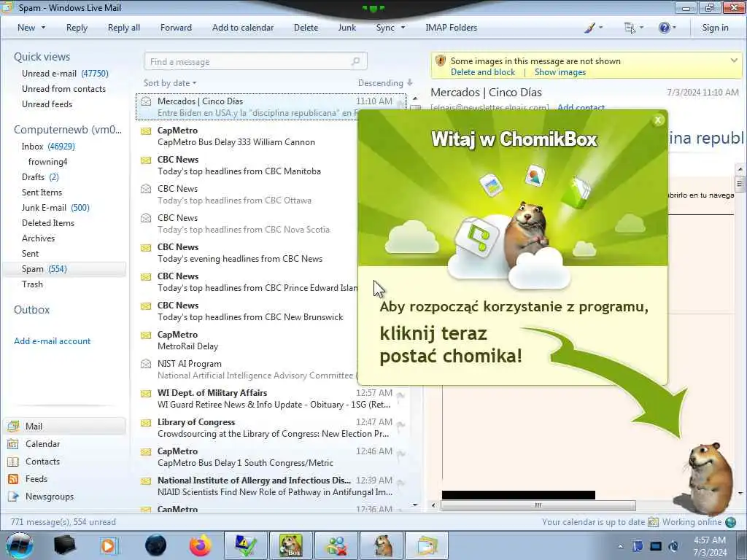Click Reply all in the toolbar

tap(124, 28)
